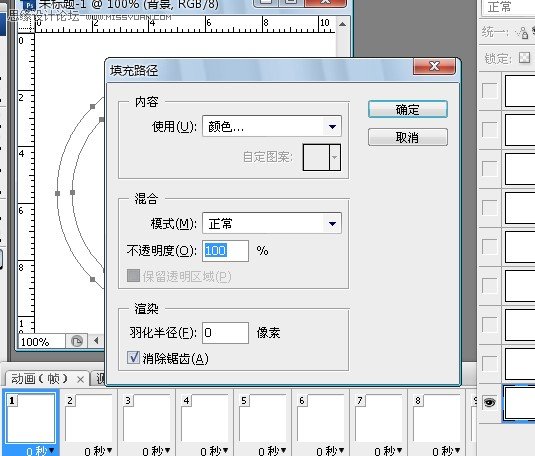Select animation frame 6 thumbnail
Image resolution: width=535 pixels, height=456 pixels.
pos(321,418)
